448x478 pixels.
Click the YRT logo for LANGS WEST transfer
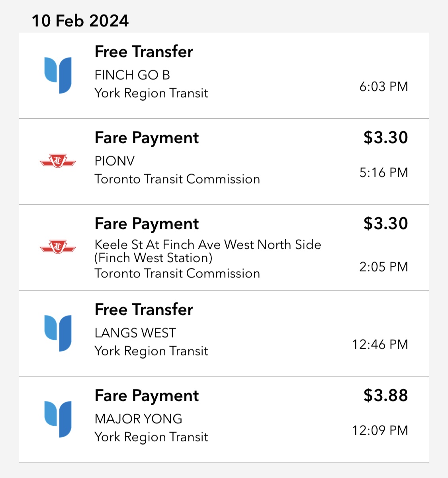58,333
